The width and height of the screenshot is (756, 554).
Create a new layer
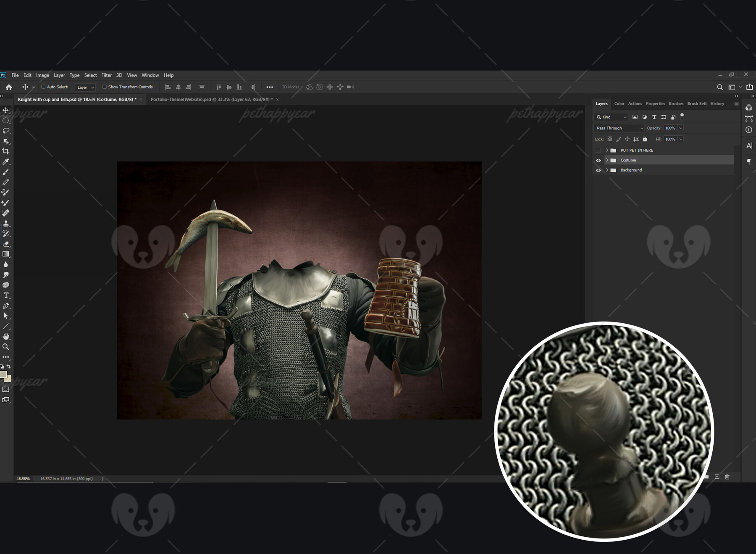pos(717,477)
